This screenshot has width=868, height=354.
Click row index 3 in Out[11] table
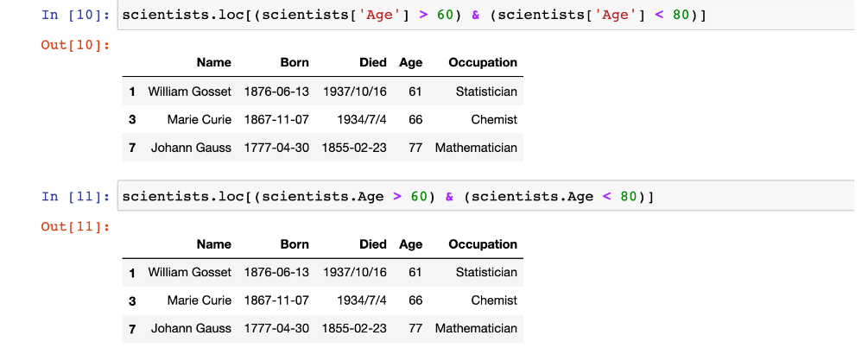pyautogui.click(x=132, y=300)
